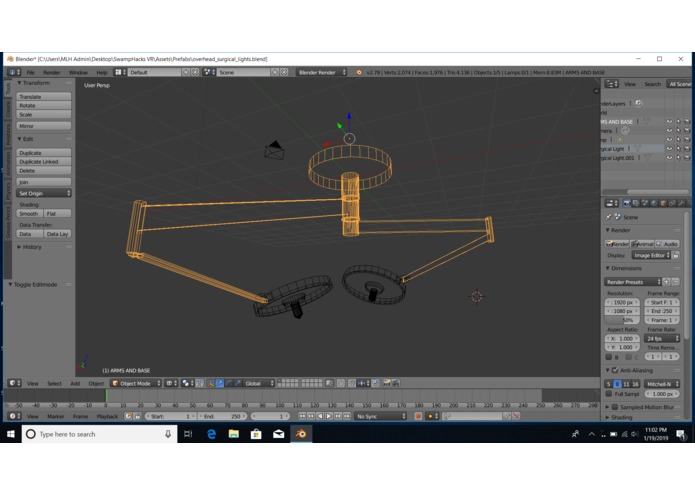Open the outliner editor type selector
The height and width of the screenshot is (494, 695).
pos(612,84)
